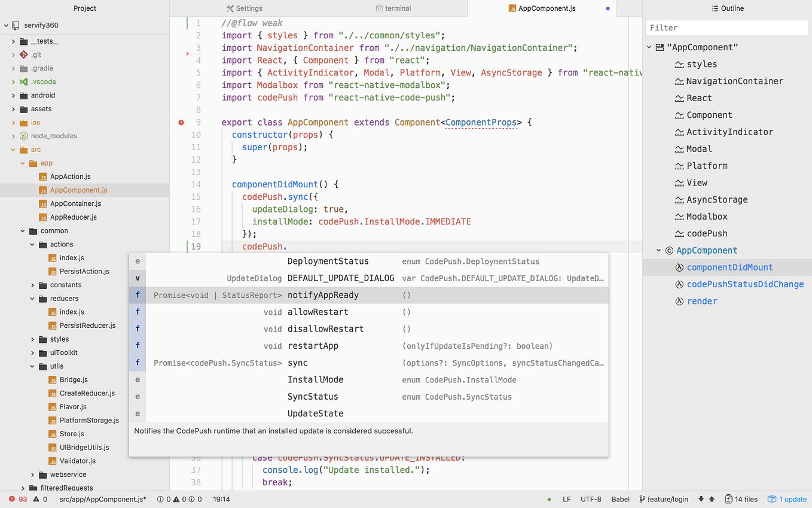Collapse the AppComponent node in the Outline
This screenshot has width=812, height=508.
coord(658,250)
